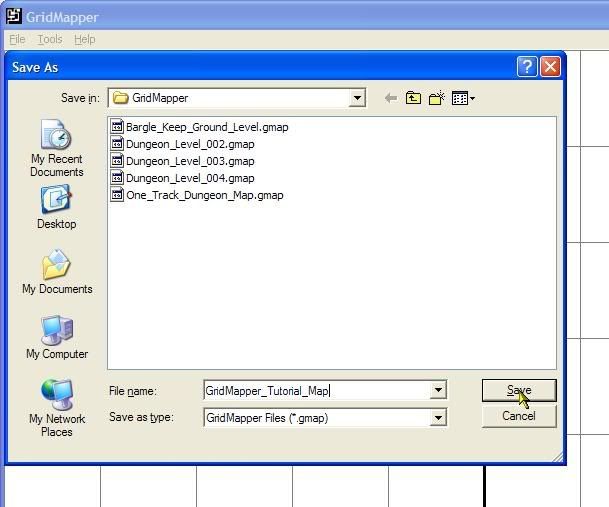
Task: Open the Tools menu in GridMapper
Action: 50,39
